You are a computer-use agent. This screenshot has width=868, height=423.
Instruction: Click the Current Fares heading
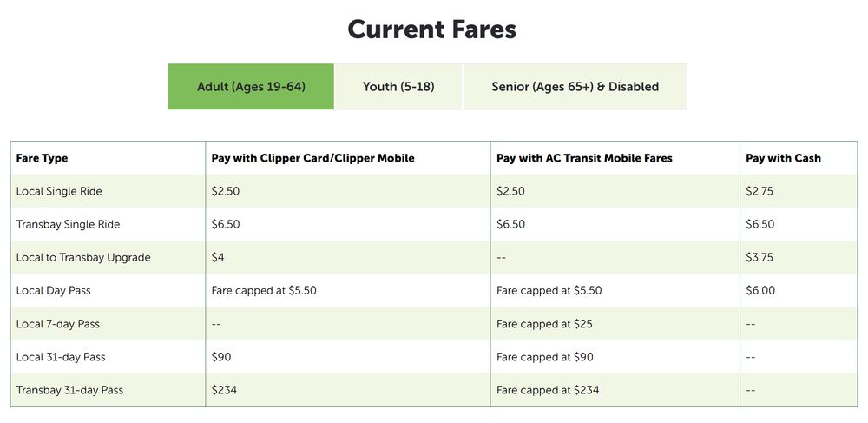click(x=431, y=30)
